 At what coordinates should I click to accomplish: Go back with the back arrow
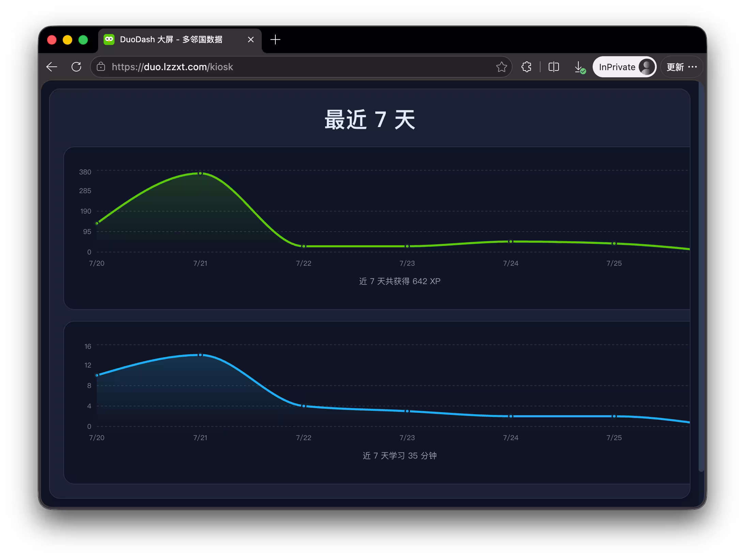pyautogui.click(x=52, y=67)
